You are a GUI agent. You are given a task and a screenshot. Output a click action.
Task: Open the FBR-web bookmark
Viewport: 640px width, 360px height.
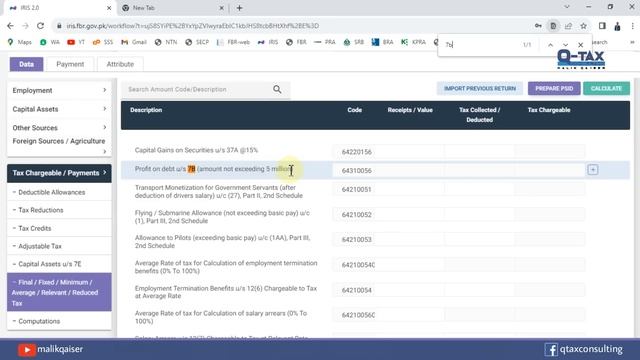pyautogui.click(x=233, y=42)
